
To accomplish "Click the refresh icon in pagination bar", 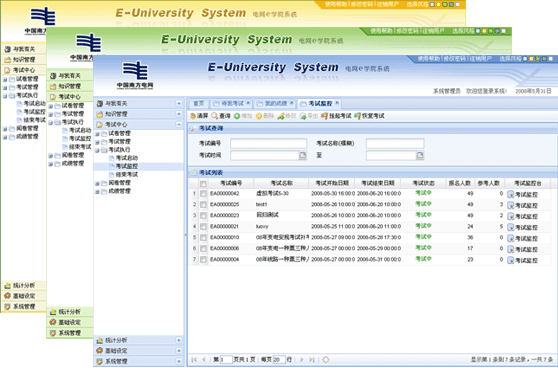I will point(325,359).
